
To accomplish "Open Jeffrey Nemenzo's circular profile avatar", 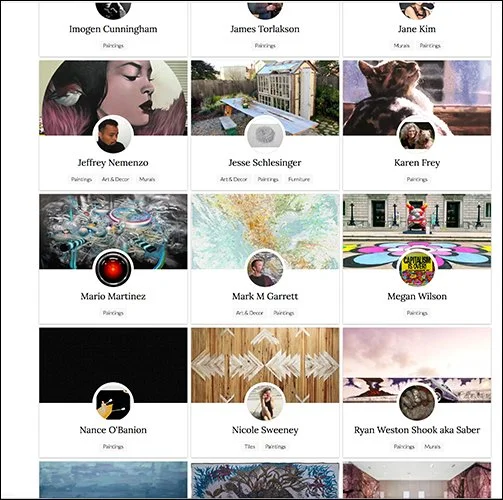I will pyautogui.click(x=113, y=135).
